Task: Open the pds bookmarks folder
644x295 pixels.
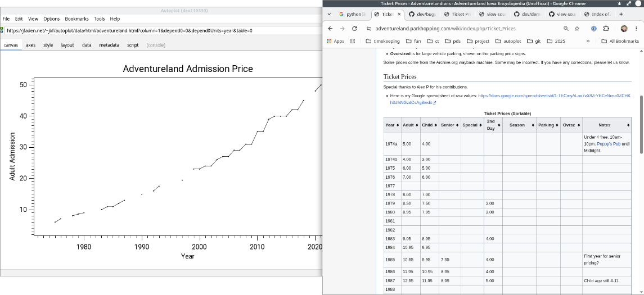Action: click(x=453, y=41)
